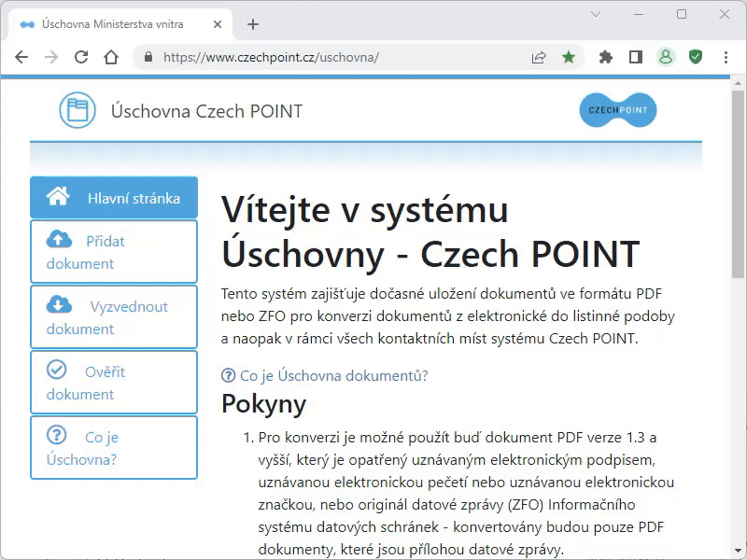Click the green bookmark star
747x560 pixels.
click(x=569, y=57)
